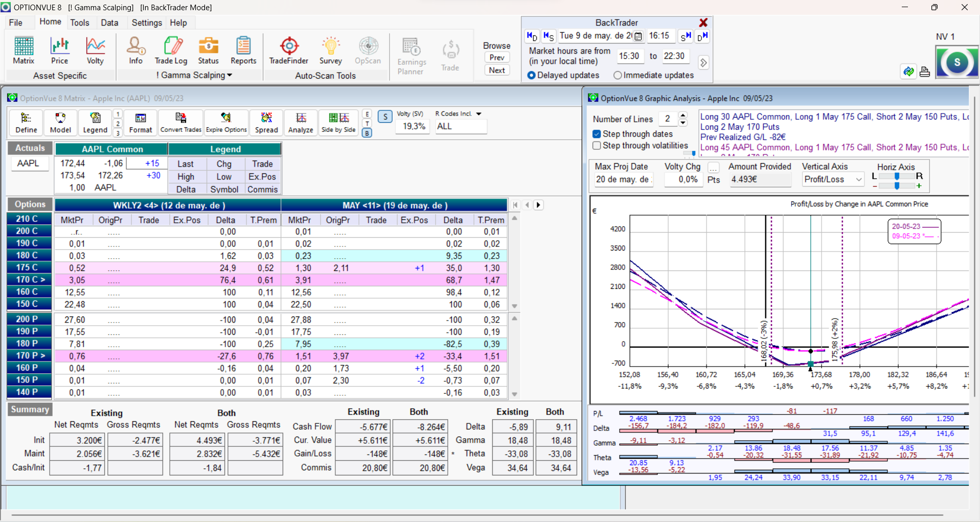Adjust the Horiz Axis L-R slider

coord(897,176)
